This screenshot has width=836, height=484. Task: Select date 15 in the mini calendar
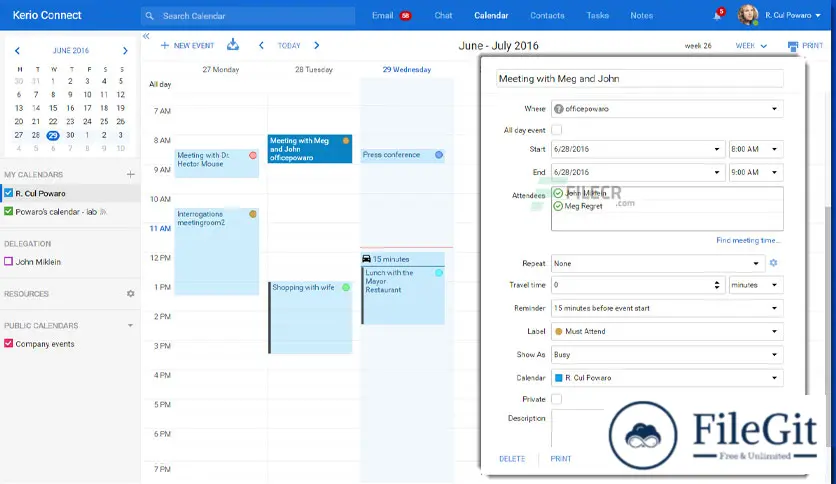pos(53,108)
